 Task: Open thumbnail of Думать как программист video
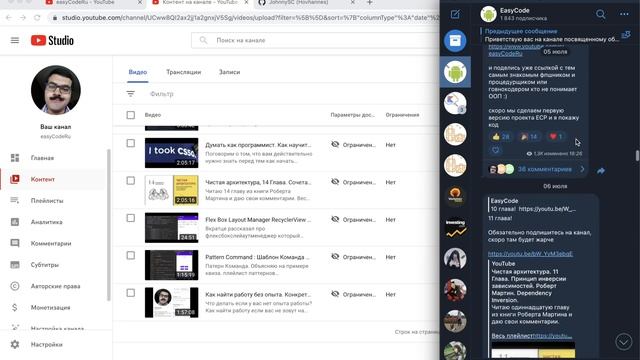tap(171, 153)
